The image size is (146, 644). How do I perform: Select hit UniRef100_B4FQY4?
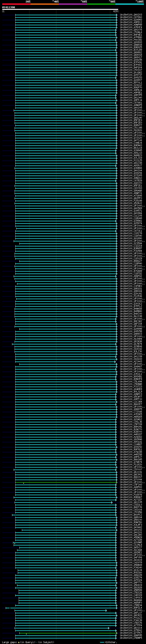[131, 67]
